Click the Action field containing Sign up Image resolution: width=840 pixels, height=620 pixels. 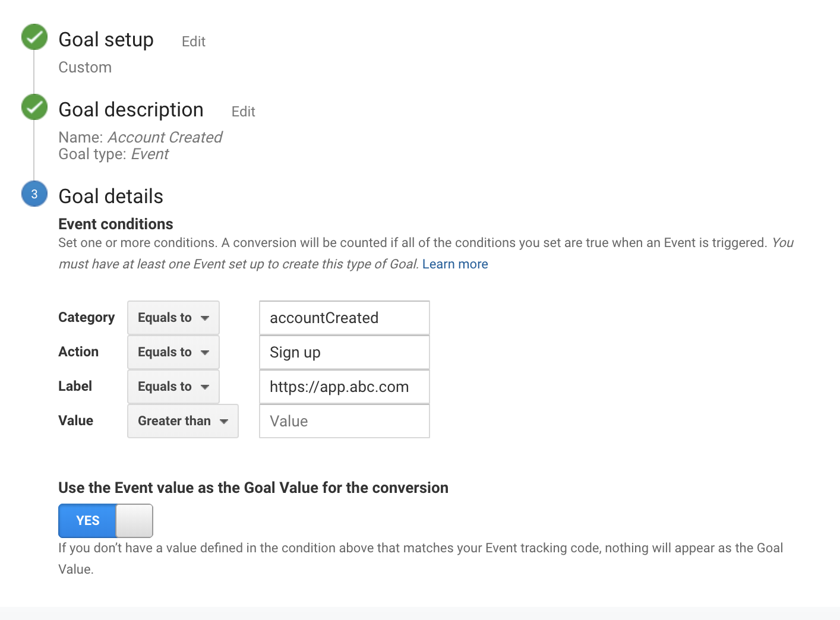point(344,352)
